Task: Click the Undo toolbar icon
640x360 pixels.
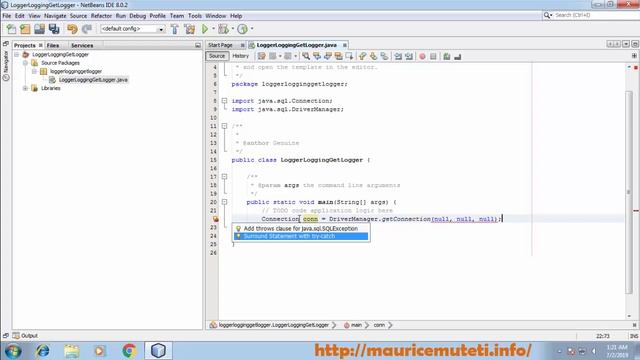Action: [72, 29]
